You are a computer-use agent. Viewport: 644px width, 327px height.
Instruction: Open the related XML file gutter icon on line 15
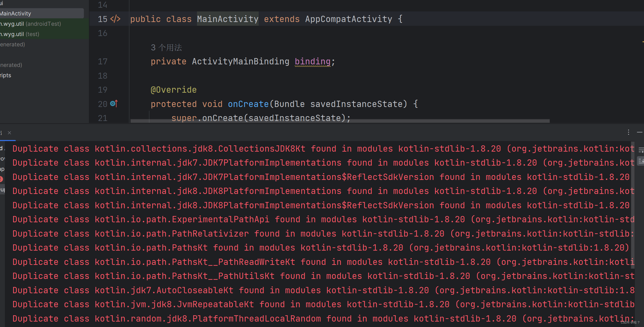[115, 19]
